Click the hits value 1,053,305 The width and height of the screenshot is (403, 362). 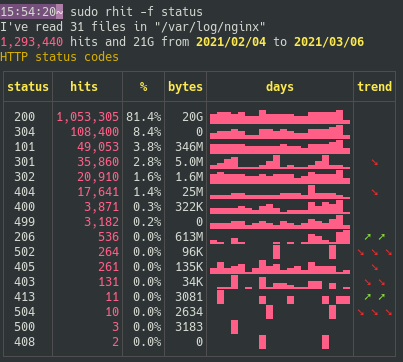88,117
